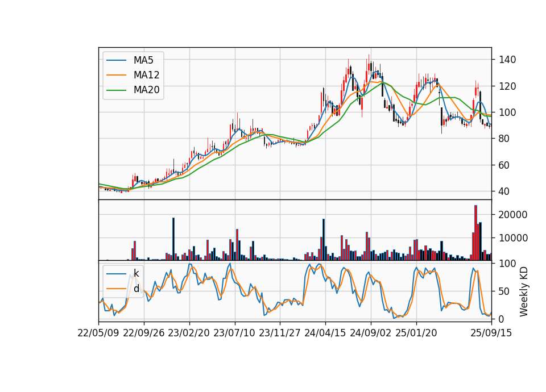
Task: Click the orange MA12 legend line sample
Action: coord(117,75)
